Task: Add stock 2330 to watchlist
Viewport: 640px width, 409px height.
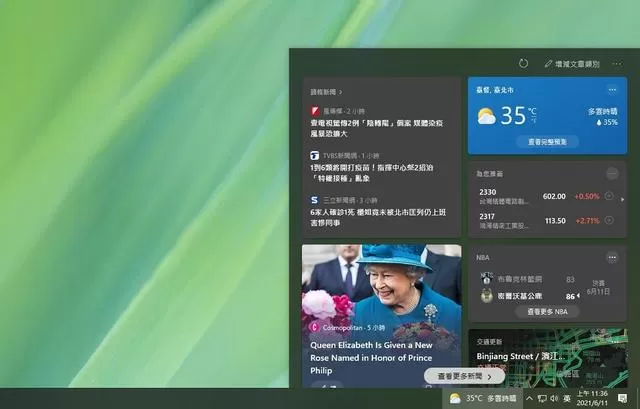Action: click(609, 196)
